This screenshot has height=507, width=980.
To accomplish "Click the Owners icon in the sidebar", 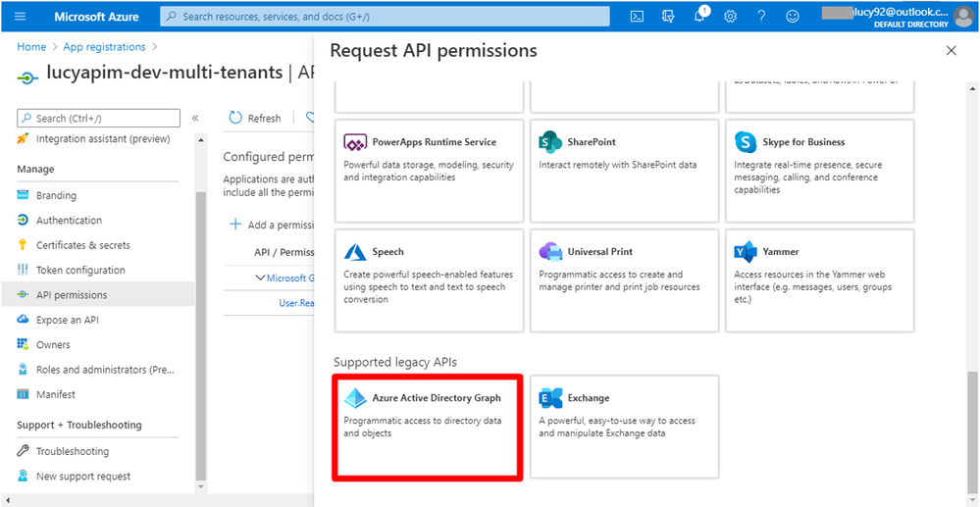I will [x=24, y=344].
